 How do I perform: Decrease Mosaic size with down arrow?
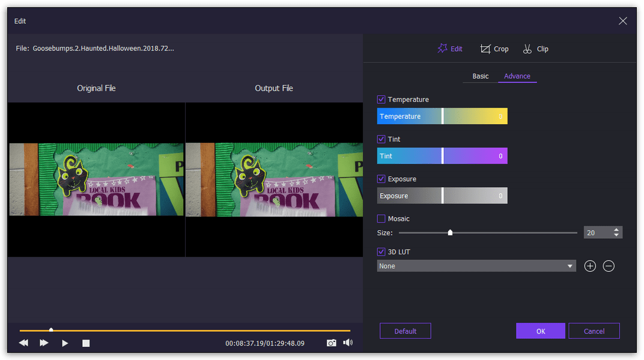[616, 235]
